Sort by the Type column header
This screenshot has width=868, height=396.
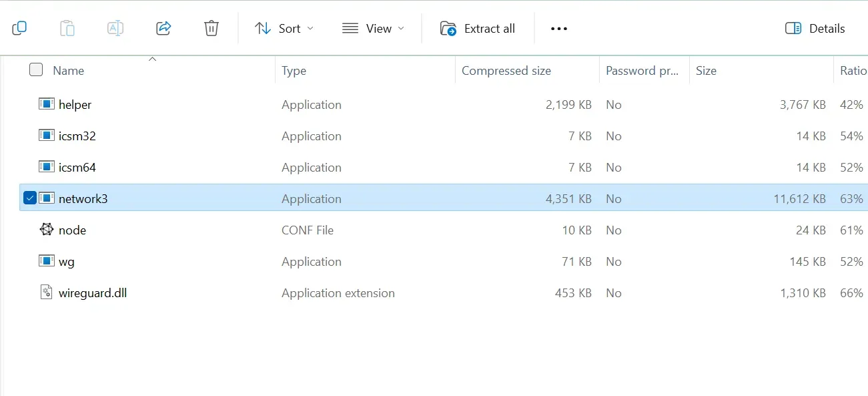pos(294,70)
